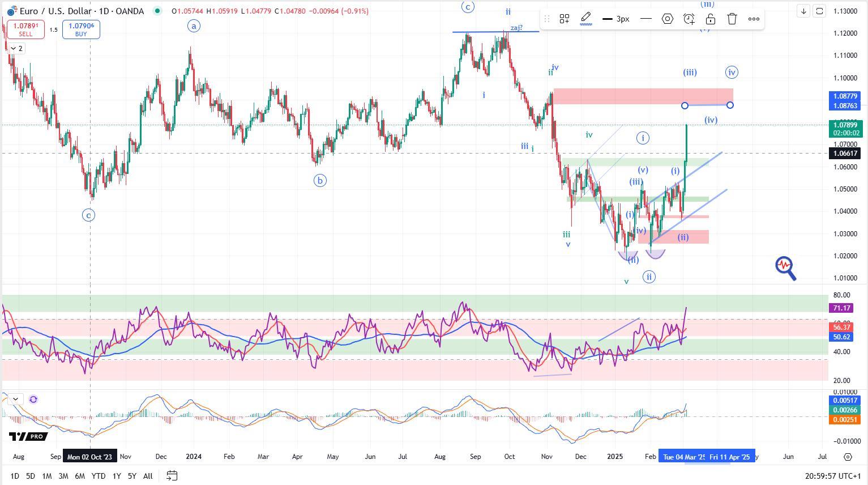868x485 pixels.
Task: Click the '1.5' spread value between buttons
Action: [x=53, y=30]
